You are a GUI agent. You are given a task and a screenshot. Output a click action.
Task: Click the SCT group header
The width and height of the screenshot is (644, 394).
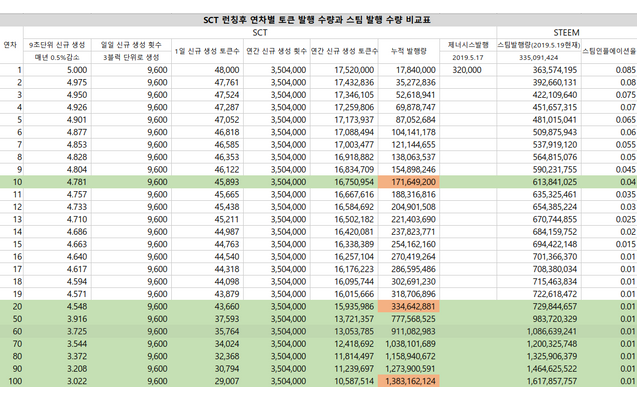[260, 32]
